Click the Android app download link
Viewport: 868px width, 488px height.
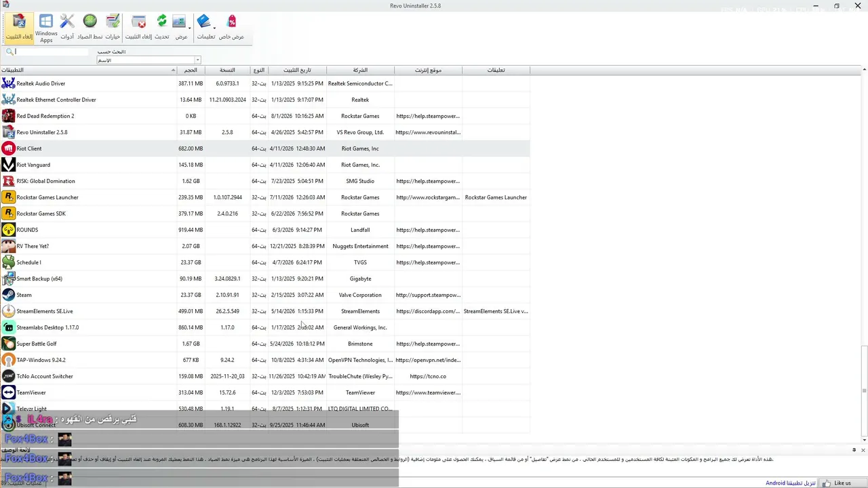[791, 483]
